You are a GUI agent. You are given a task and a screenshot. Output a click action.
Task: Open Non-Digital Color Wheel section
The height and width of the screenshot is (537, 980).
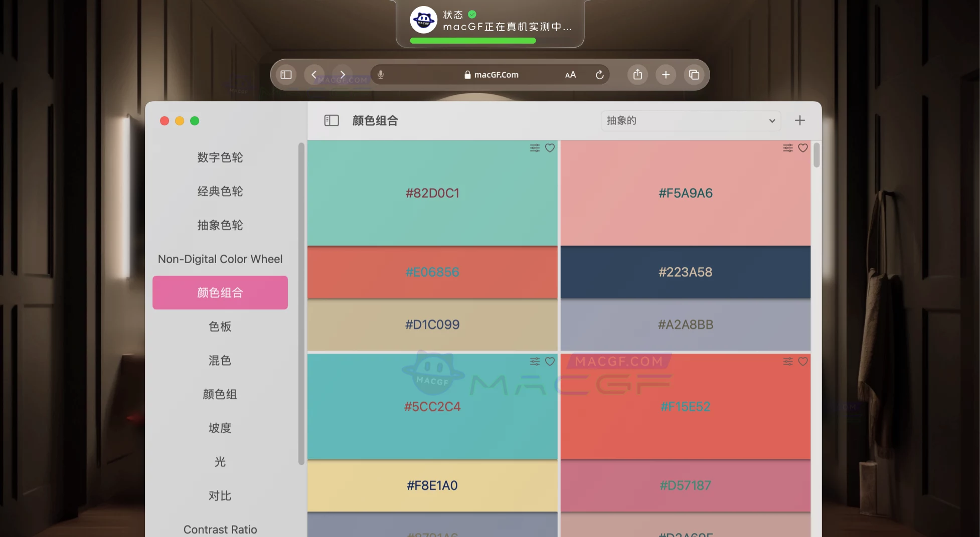220,259
